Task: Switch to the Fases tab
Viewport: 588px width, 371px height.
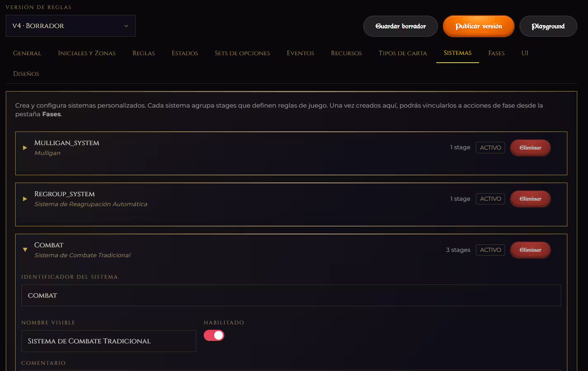Action: tap(496, 53)
